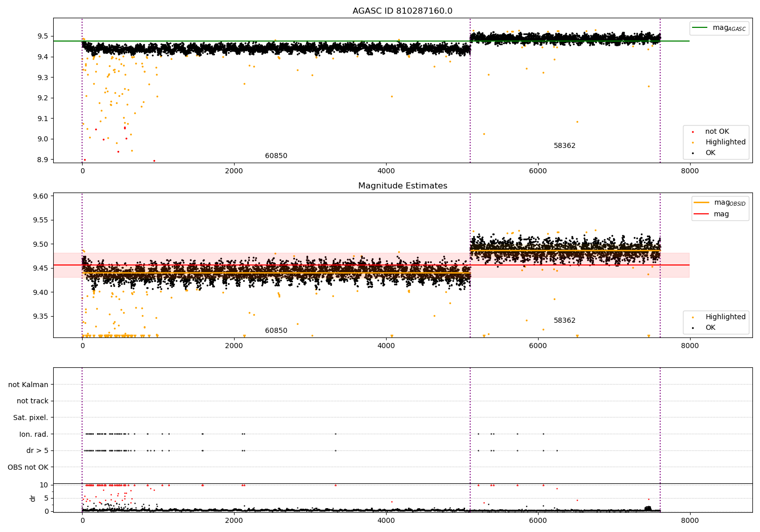
Task: Click the 4000 x-tick on top plot
Action: coord(386,171)
